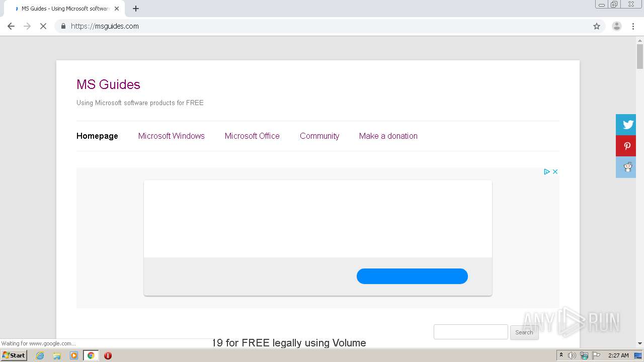The width and height of the screenshot is (644, 362).
Task: Close the MS Guides tab
Action: point(117,9)
